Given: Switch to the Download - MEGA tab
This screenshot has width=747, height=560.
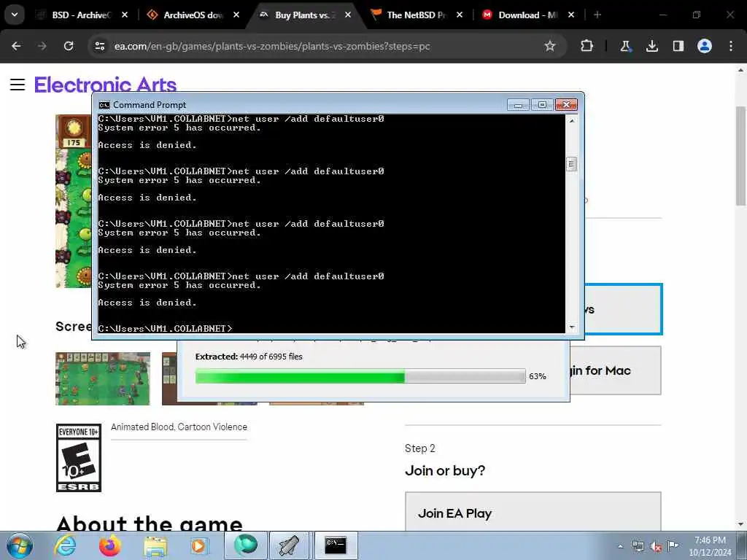Looking at the screenshot, I should coord(528,15).
